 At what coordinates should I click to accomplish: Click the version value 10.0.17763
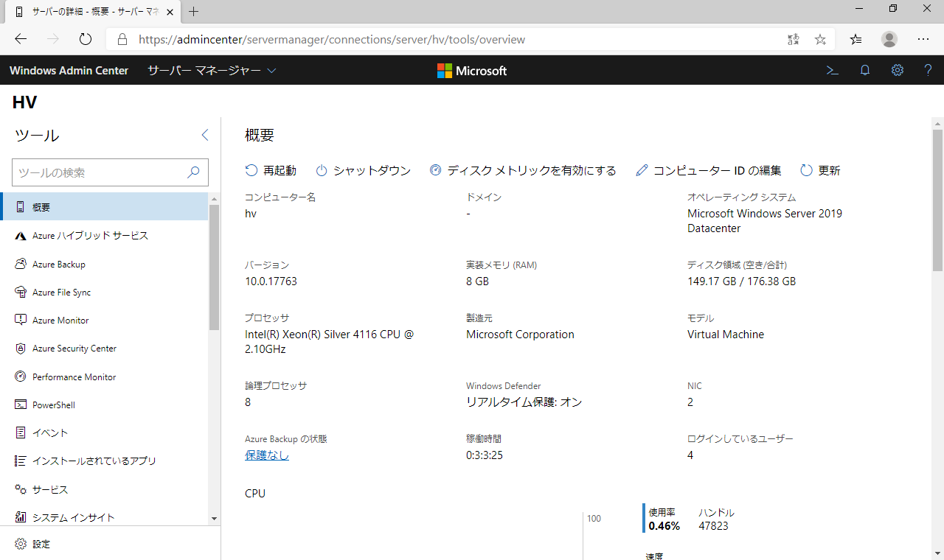(271, 281)
